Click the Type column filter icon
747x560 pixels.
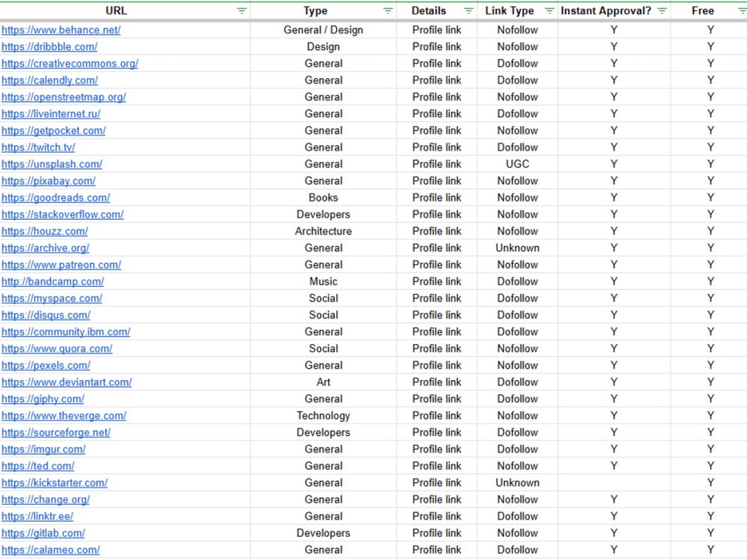pos(388,10)
